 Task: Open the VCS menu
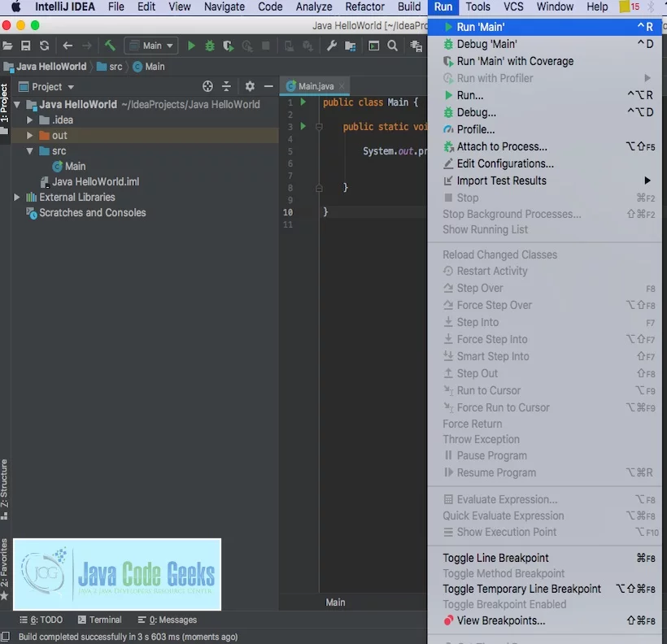(x=513, y=7)
